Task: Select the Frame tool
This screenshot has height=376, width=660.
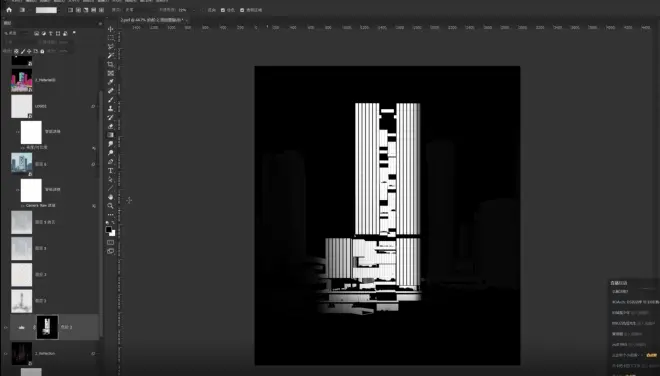Action: (111, 73)
